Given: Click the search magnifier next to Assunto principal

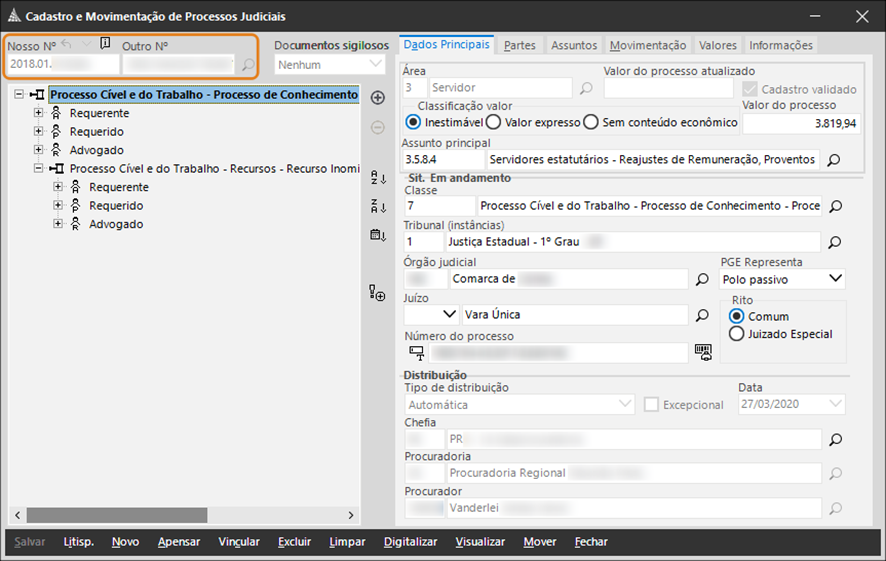Looking at the screenshot, I should click(x=834, y=160).
